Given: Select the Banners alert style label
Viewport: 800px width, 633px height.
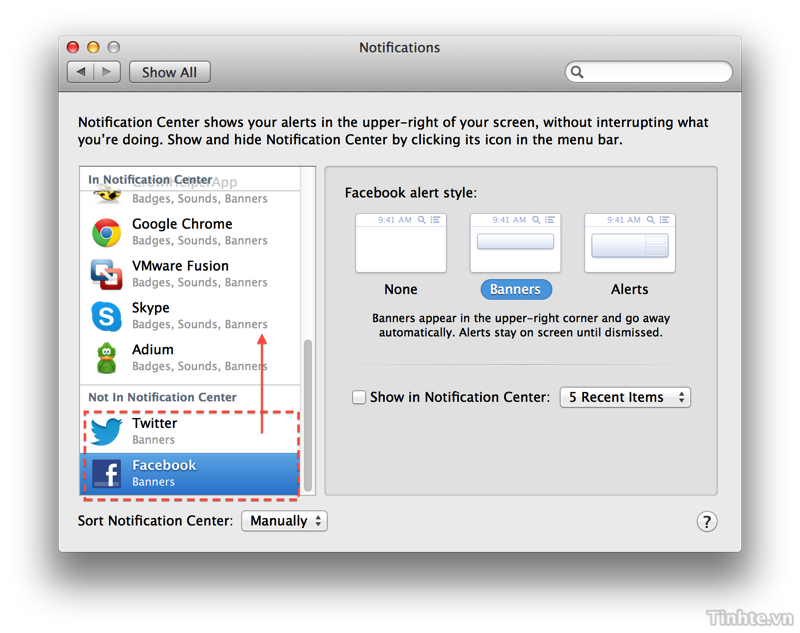Looking at the screenshot, I should (x=516, y=289).
